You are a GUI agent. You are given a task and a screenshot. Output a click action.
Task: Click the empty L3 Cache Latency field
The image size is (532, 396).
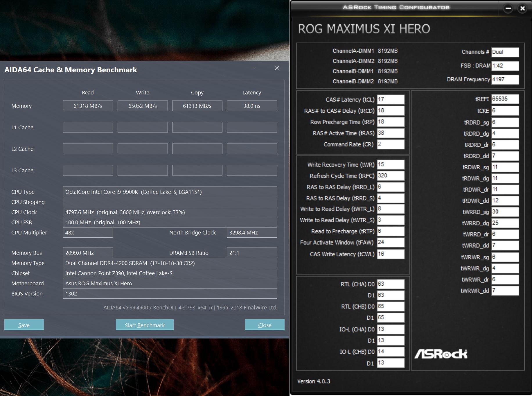(252, 170)
